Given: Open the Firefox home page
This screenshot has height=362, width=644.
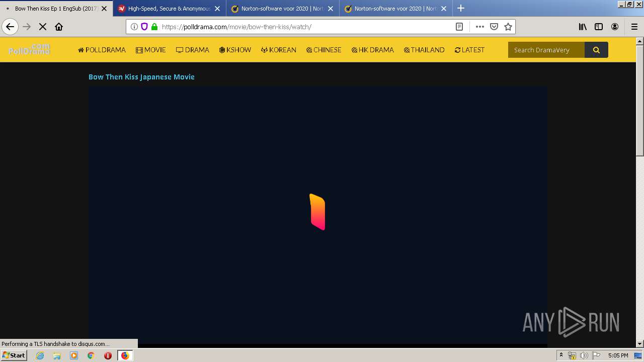Looking at the screenshot, I should click(59, 27).
